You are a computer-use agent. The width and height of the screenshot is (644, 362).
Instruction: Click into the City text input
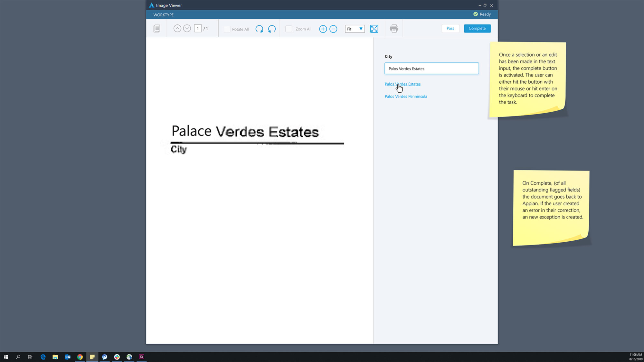coord(431,69)
